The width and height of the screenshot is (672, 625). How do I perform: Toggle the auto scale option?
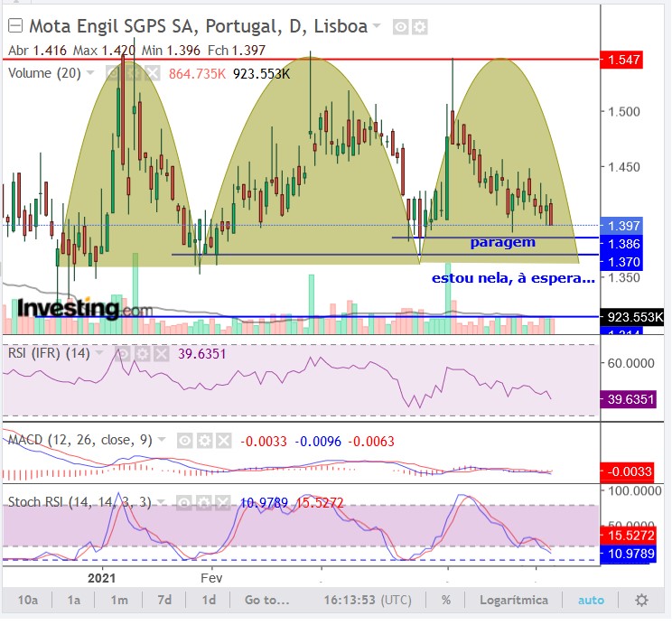click(x=591, y=600)
